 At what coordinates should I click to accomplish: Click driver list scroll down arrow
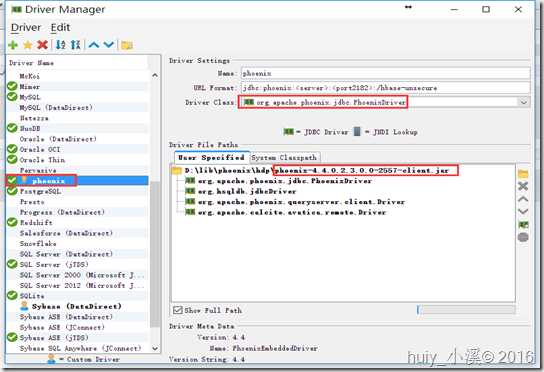coord(155,348)
